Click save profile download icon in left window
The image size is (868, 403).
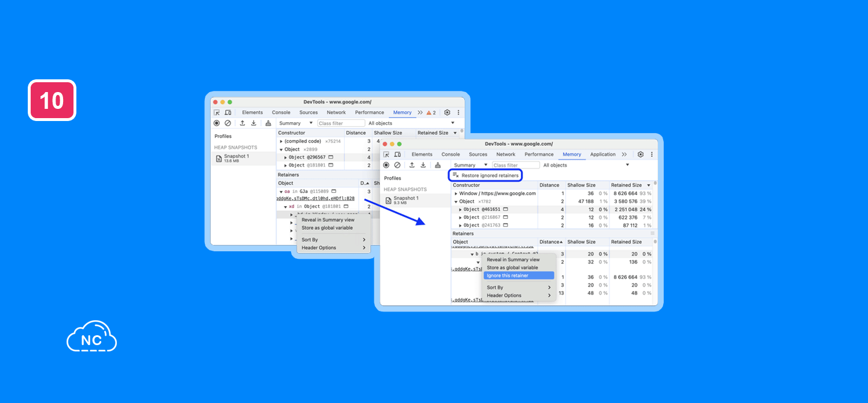(x=253, y=123)
